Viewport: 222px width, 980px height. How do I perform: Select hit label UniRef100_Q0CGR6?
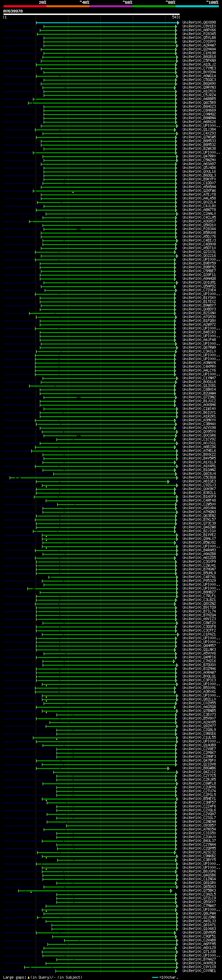(x=199, y=436)
